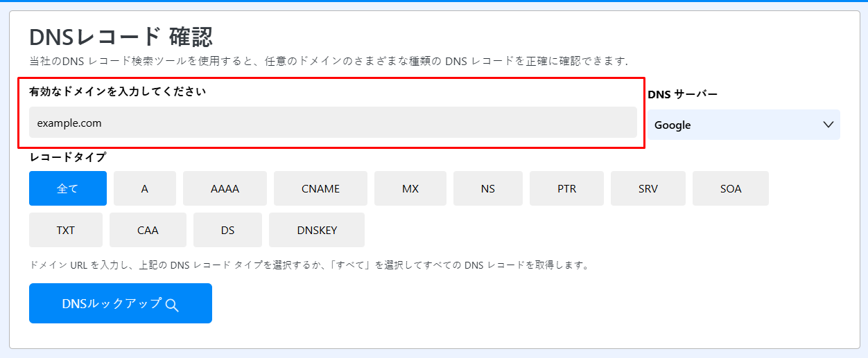Select the PTR record type

click(x=566, y=188)
